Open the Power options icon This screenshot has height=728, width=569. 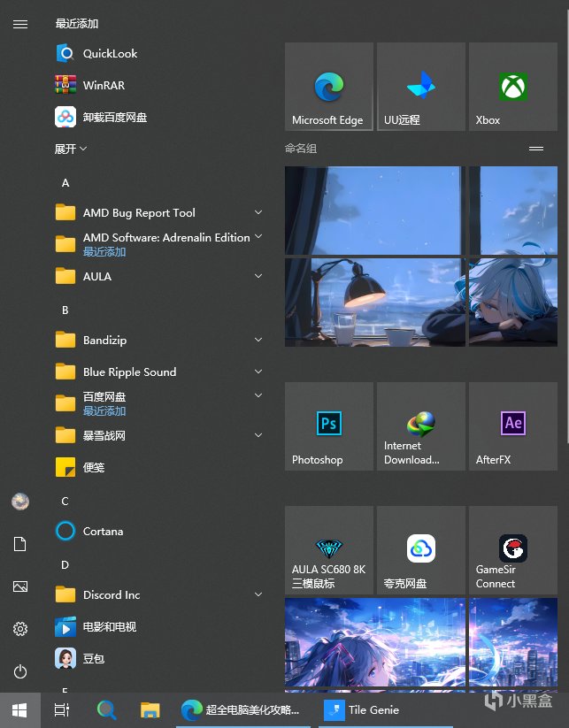pyautogui.click(x=20, y=671)
